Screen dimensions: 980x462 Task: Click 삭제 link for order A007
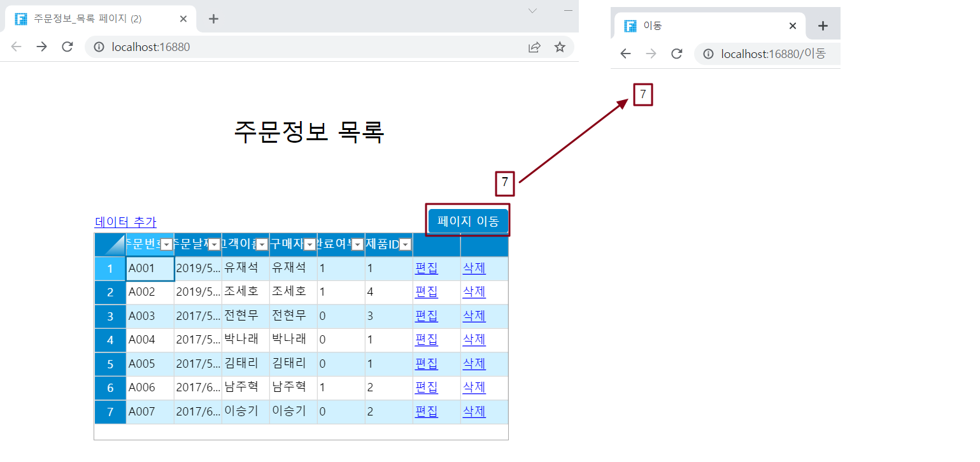pos(474,412)
